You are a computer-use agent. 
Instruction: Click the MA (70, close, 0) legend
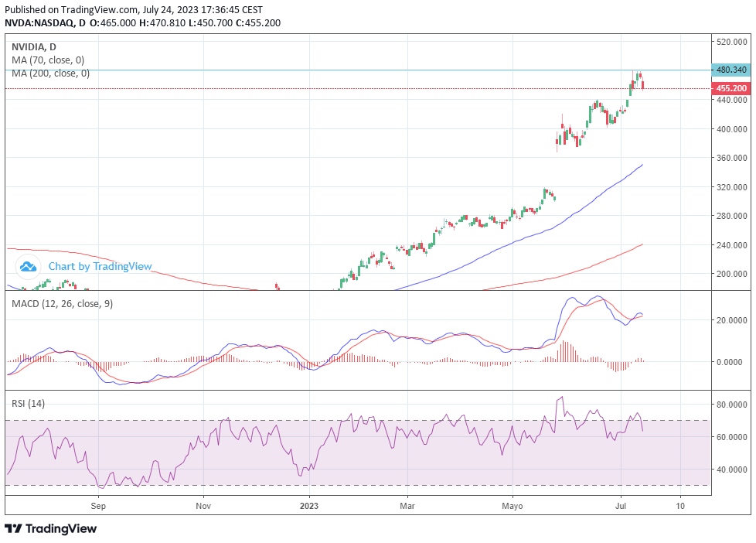pos(48,60)
